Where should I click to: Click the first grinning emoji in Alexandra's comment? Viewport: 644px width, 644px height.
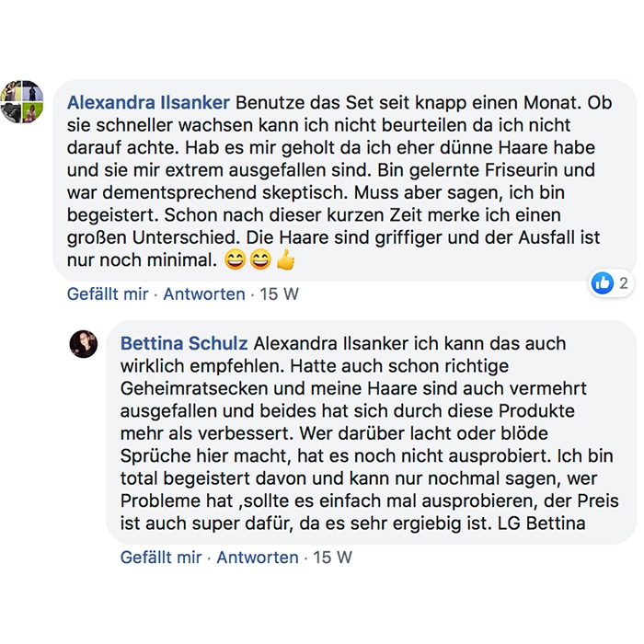[236, 260]
